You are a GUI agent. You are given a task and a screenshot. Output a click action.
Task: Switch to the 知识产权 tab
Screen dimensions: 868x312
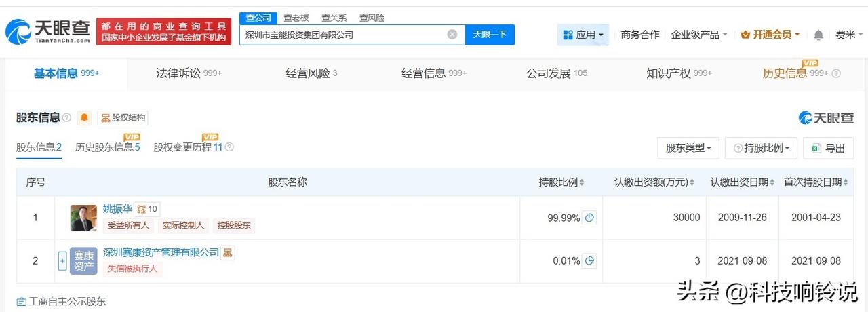pos(679,73)
